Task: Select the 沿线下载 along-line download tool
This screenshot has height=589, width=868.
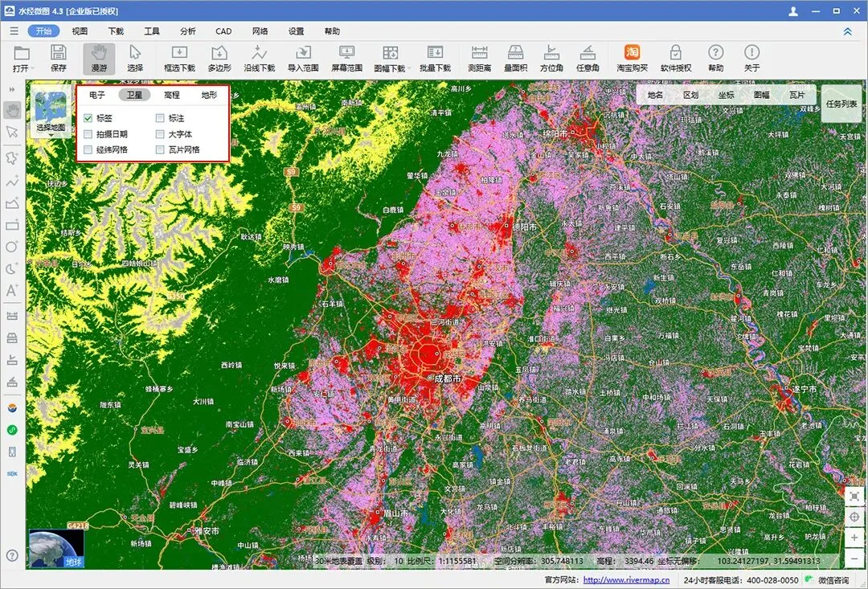Action: (259, 59)
